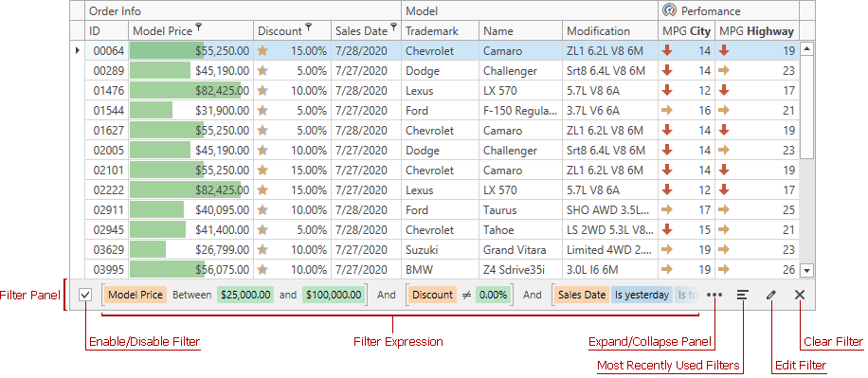Viewport: 868px width, 378px height.
Task: Open the filter editor with the pencil icon
Action: pos(771,295)
